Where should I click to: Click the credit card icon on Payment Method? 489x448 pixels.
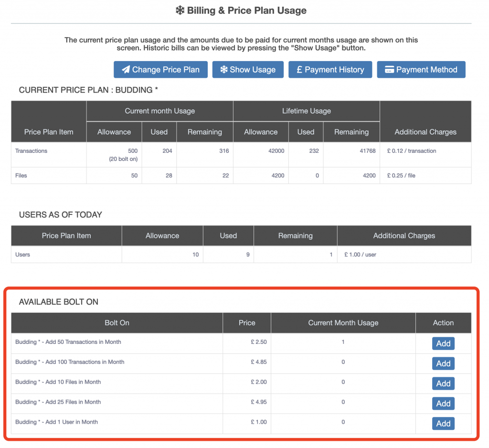tap(389, 70)
